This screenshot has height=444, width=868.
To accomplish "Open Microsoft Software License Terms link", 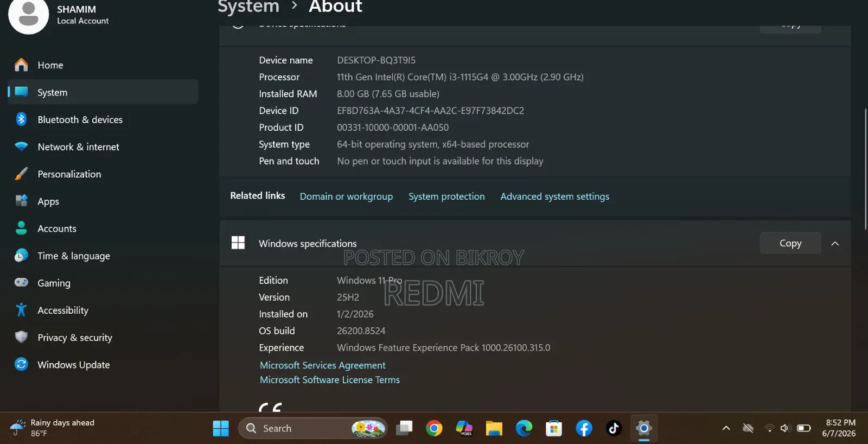I will (x=330, y=380).
